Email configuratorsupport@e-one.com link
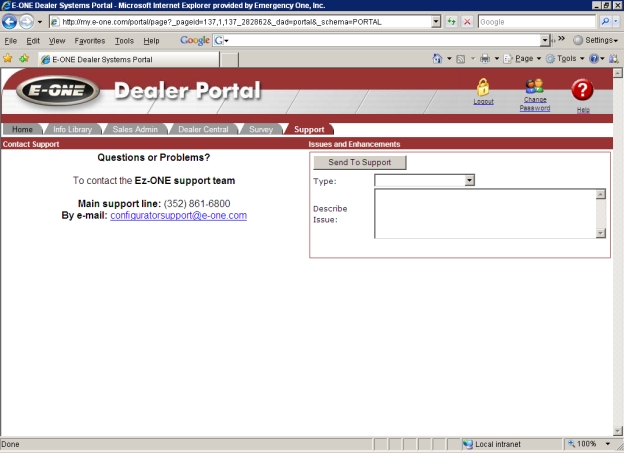This screenshot has width=624, height=453. 178,215
